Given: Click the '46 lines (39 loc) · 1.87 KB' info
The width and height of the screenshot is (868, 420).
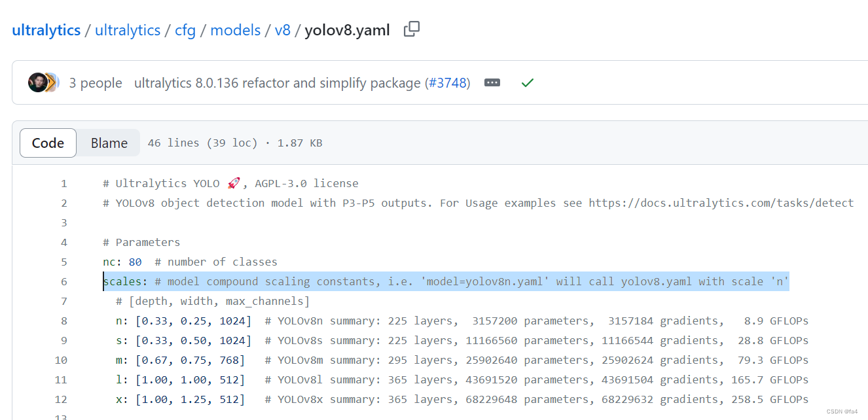Looking at the screenshot, I should 235,143.
